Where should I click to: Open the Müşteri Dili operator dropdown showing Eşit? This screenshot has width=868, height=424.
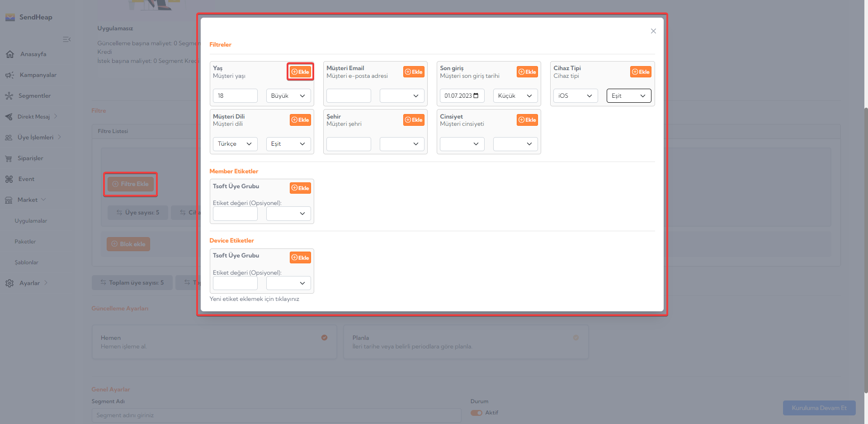coord(288,144)
